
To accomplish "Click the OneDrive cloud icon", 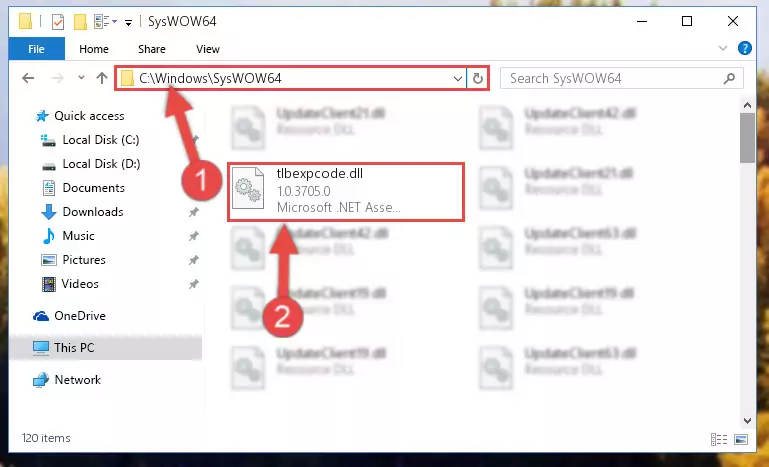I will pyautogui.click(x=41, y=316).
